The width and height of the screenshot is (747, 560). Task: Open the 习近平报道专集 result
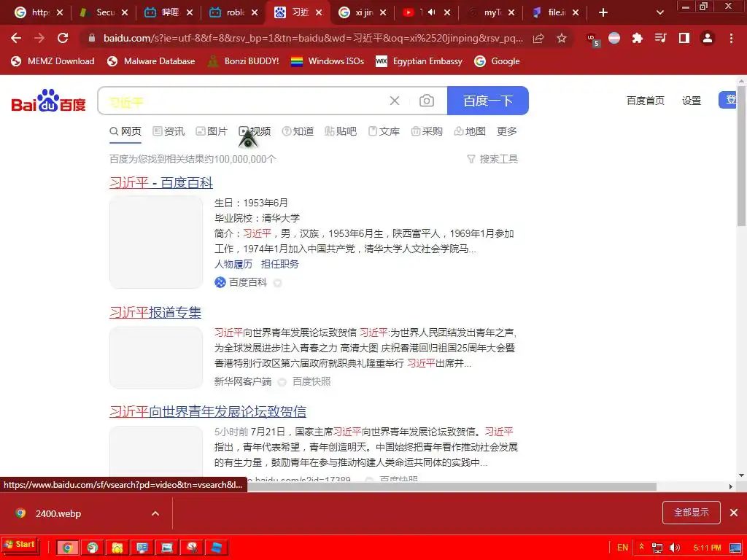click(x=155, y=312)
